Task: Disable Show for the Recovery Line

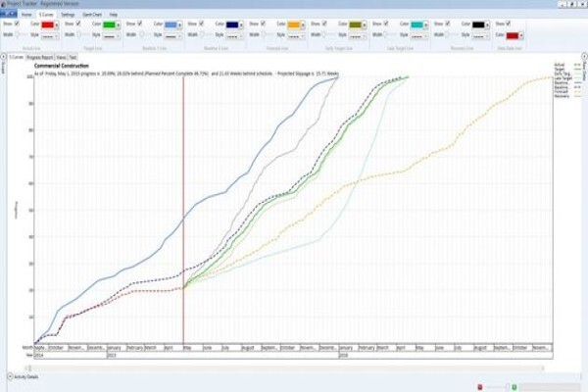Action: pyautogui.click(x=448, y=24)
